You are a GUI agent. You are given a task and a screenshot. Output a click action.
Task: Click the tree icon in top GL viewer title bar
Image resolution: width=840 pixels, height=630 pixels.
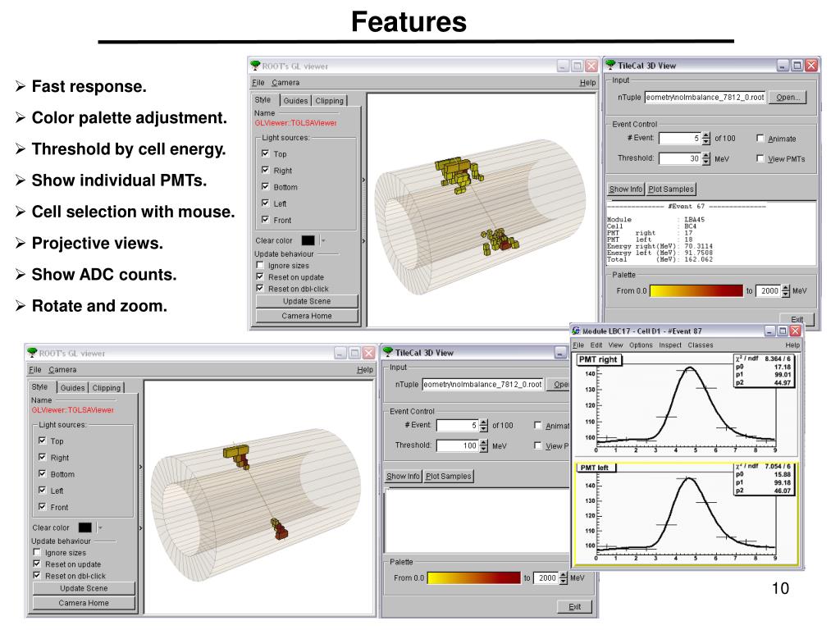click(256, 66)
